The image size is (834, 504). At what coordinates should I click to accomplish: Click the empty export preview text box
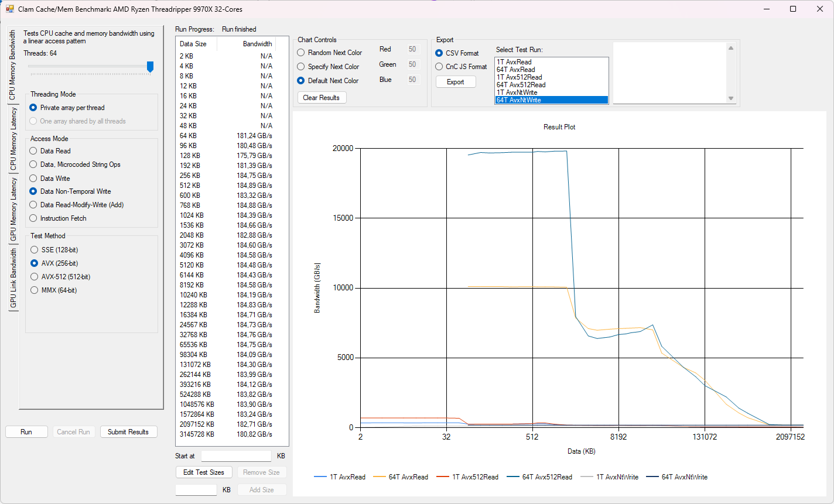click(669, 73)
